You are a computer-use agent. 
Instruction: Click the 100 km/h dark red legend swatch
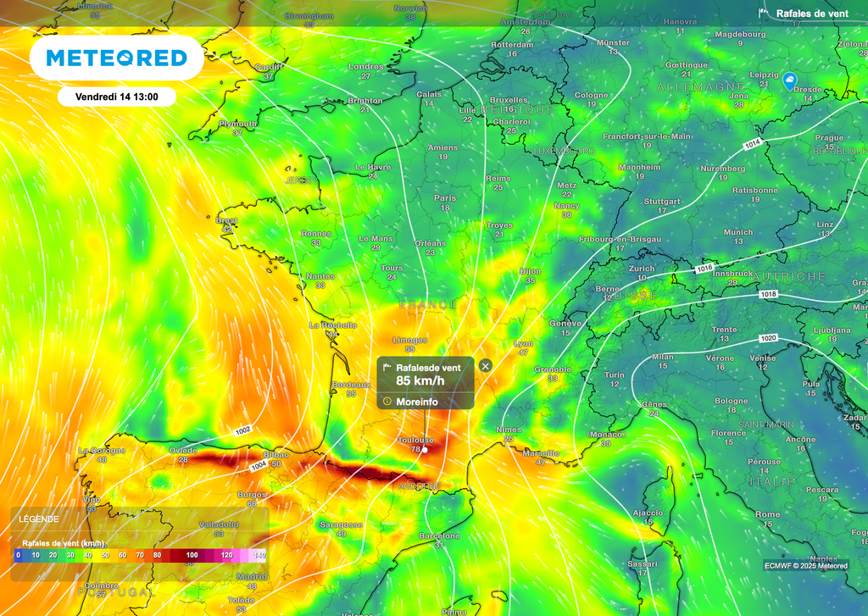(192, 555)
